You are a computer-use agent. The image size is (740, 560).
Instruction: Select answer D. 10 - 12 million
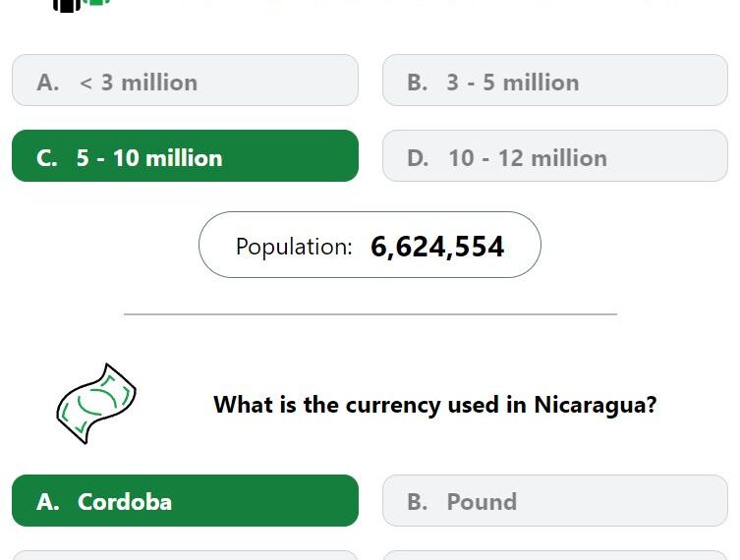point(554,156)
